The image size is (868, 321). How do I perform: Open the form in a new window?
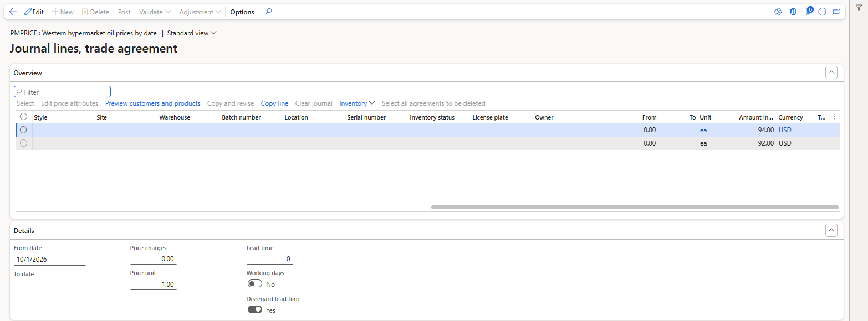836,12
